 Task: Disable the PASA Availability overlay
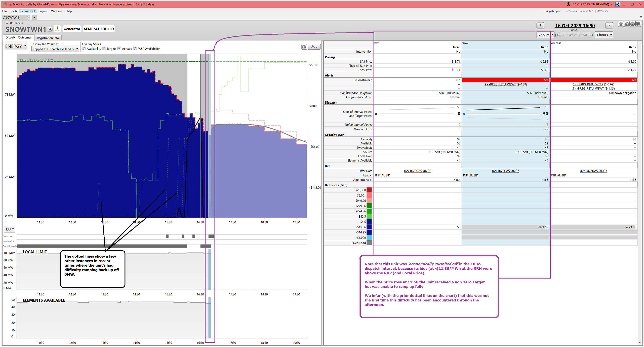tap(135, 49)
